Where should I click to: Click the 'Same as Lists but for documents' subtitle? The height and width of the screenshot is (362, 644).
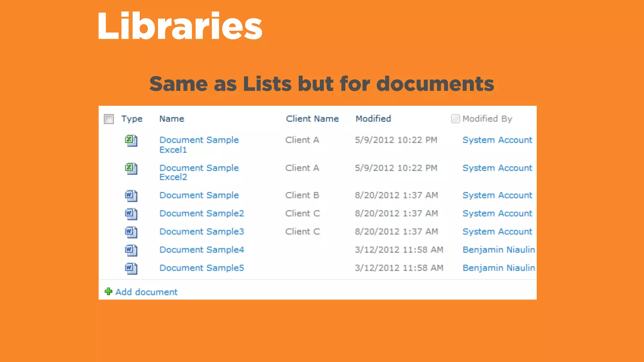pyautogui.click(x=322, y=84)
